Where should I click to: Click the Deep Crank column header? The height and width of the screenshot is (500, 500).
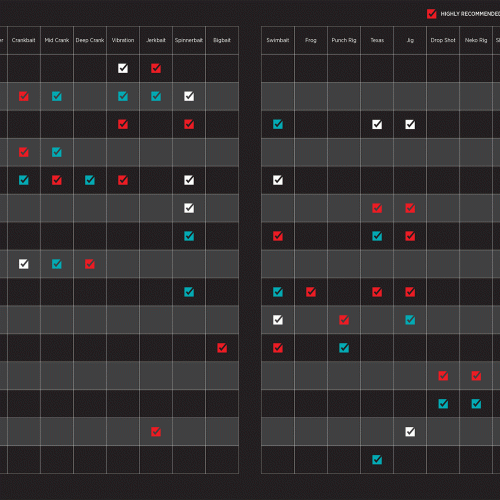90,40
